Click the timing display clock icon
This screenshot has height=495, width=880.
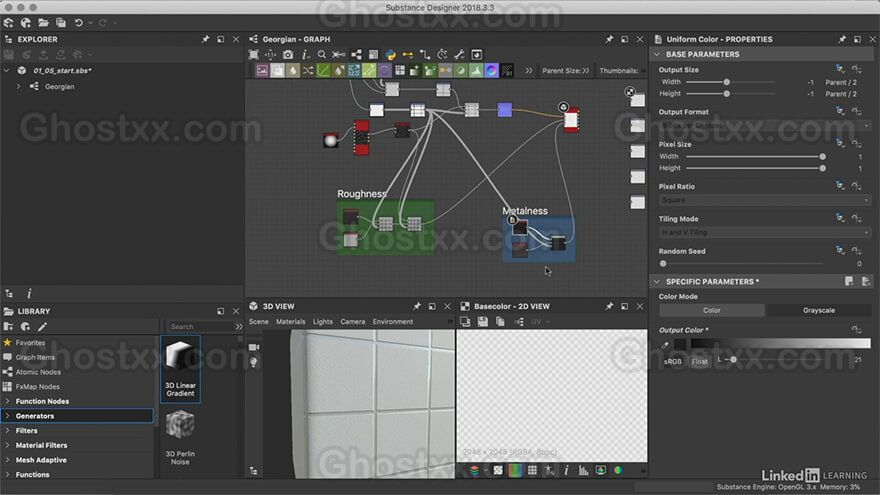[x=442, y=54]
